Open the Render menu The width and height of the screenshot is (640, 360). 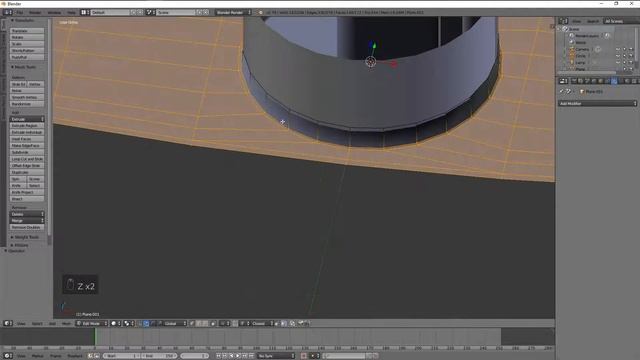(x=35, y=12)
